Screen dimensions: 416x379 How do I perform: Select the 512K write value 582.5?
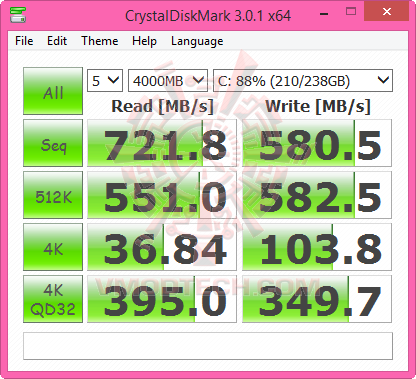pyautogui.click(x=317, y=195)
